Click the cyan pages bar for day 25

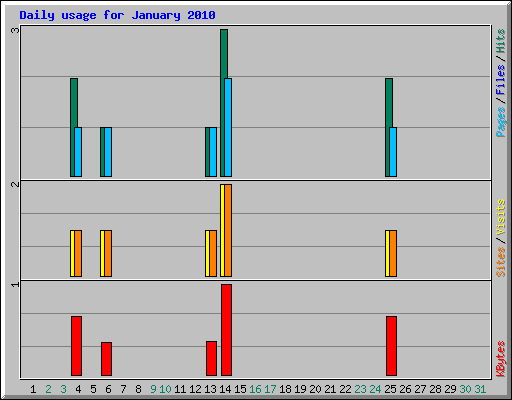[x=393, y=152]
